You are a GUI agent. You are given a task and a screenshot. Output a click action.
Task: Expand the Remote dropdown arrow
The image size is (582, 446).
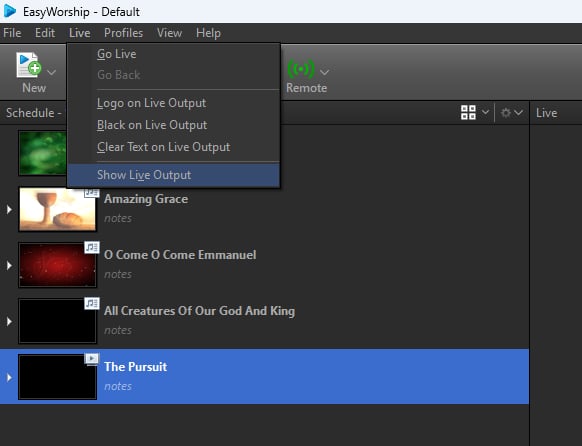click(x=324, y=72)
